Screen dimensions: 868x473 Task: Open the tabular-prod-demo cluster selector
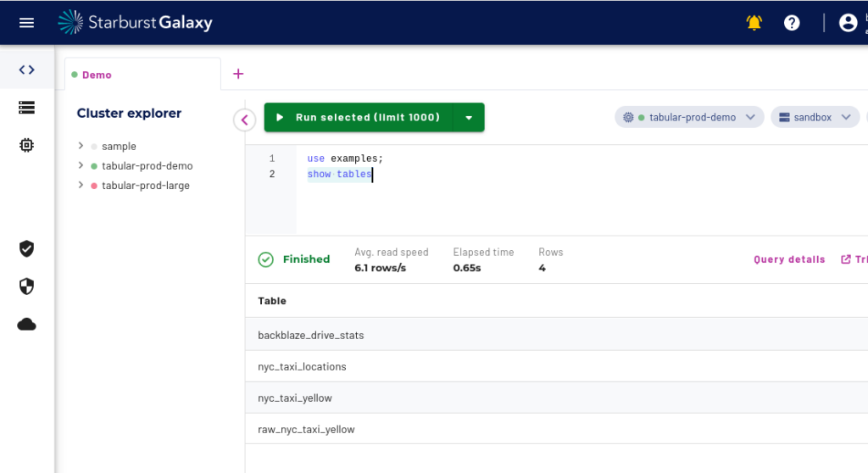[x=689, y=118]
